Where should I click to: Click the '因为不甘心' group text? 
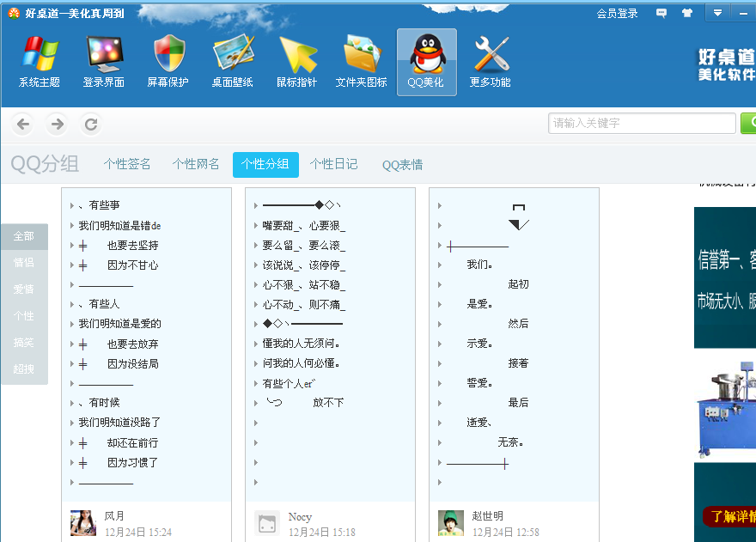click(132, 265)
